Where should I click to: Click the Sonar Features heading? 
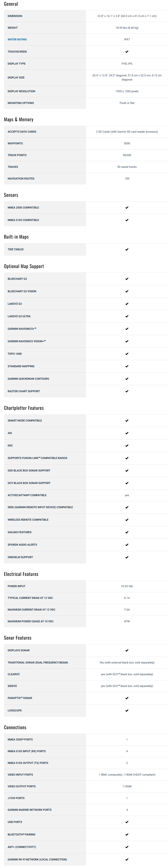(x=18, y=638)
